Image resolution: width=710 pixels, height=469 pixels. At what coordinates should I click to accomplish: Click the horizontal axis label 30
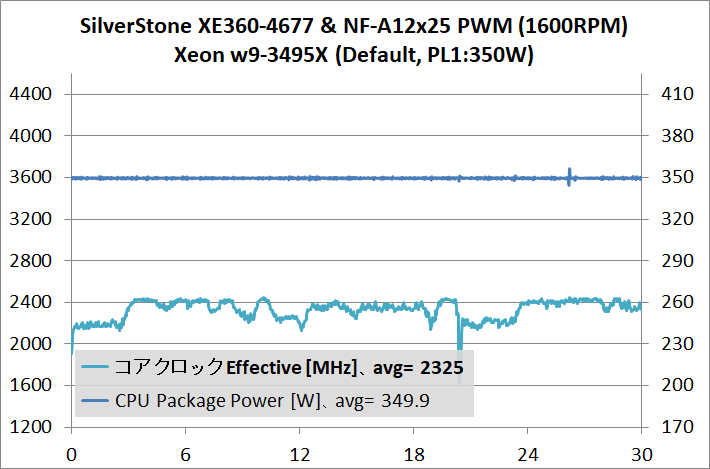(642, 455)
